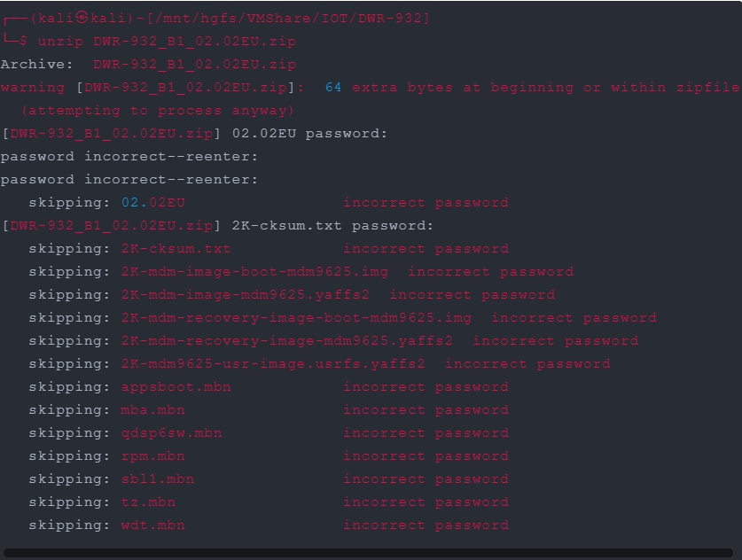The image size is (742, 560).
Task: Click the 2K-mdm-image-mdm9625.yaffs2 file name
Action: tap(246, 295)
